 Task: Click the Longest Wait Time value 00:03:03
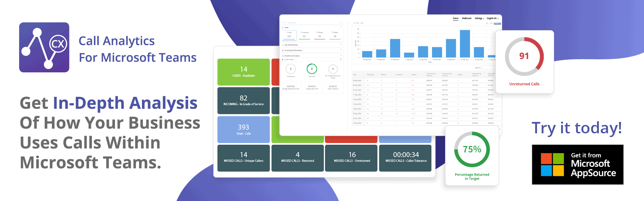coord(312,86)
